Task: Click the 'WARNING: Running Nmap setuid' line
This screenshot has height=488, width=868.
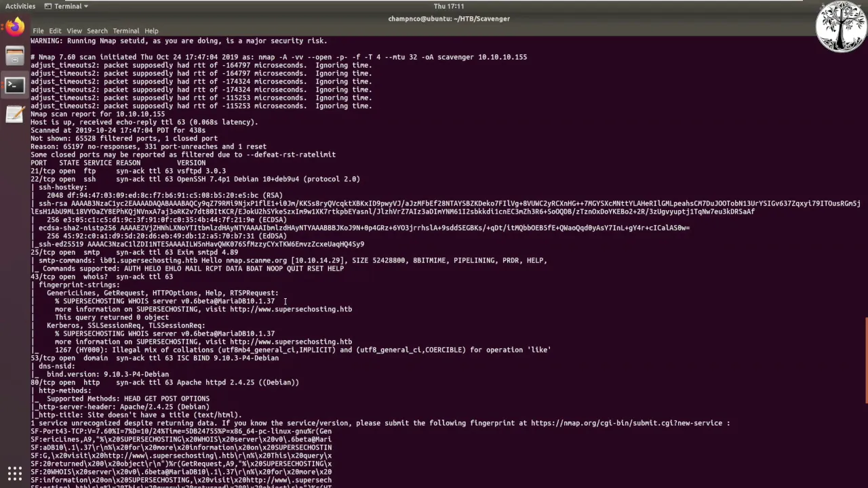Action: [x=179, y=41]
